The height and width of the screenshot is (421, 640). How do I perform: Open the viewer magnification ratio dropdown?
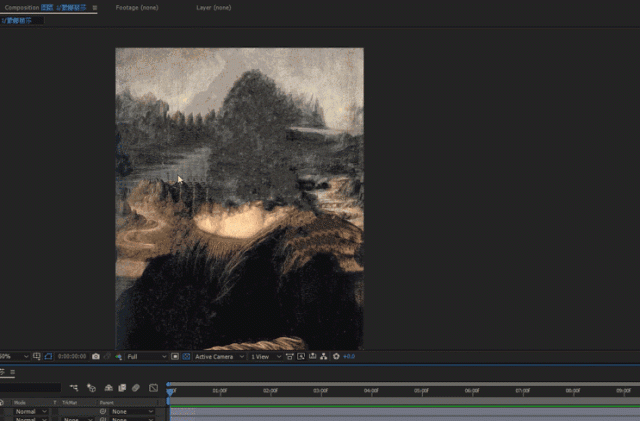click(x=14, y=356)
